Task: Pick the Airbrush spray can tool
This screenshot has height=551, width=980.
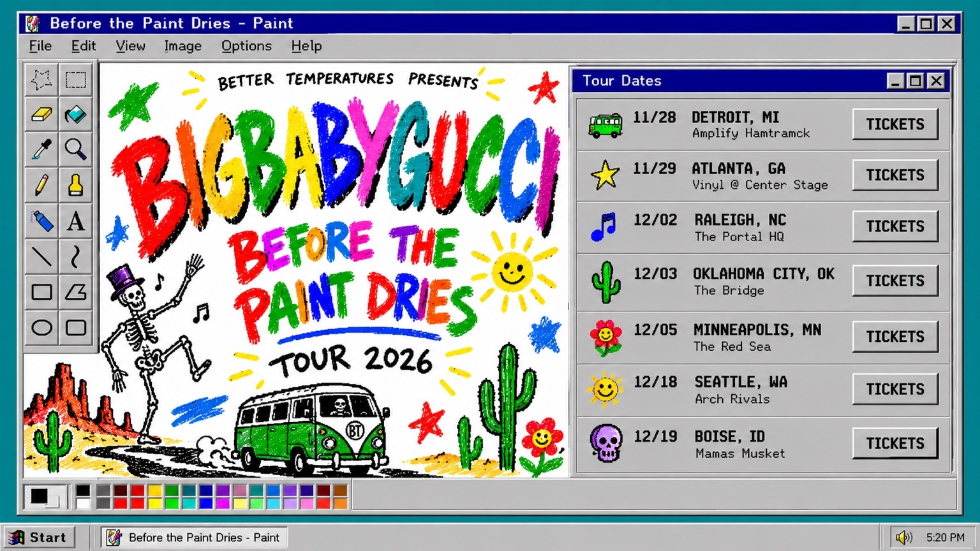Action: pyautogui.click(x=41, y=221)
